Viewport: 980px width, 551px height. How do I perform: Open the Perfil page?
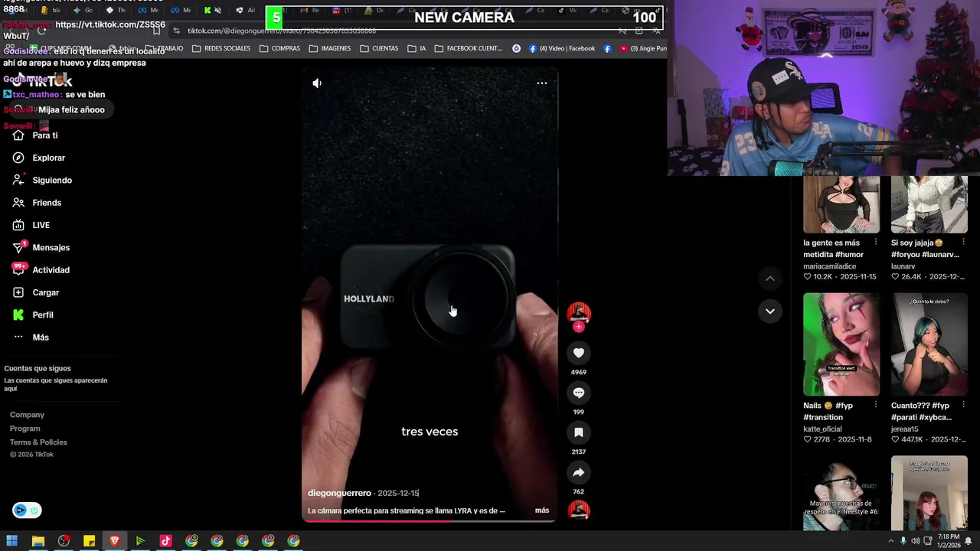[33, 315]
